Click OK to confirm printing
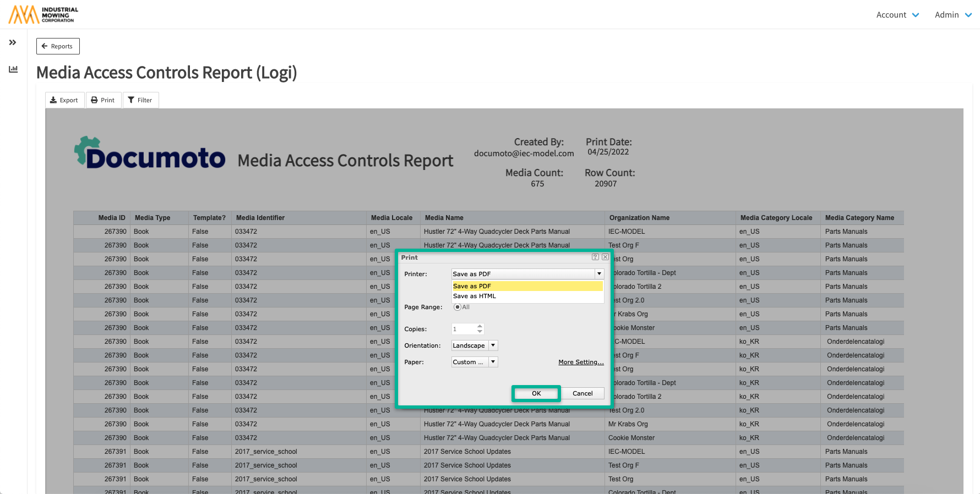This screenshot has height=494, width=980. tap(536, 393)
